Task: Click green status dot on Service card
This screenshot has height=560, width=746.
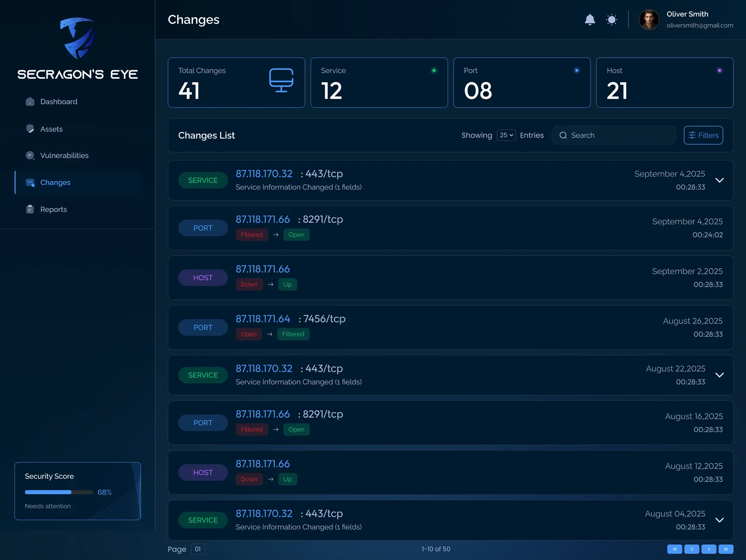Action: (x=434, y=70)
